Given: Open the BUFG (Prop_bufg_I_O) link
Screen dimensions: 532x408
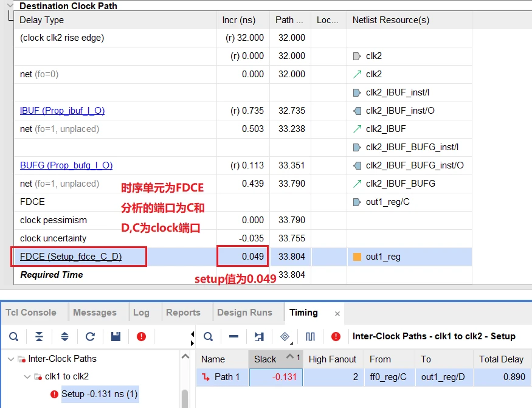Looking at the screenshot, I should coord(66,165).
